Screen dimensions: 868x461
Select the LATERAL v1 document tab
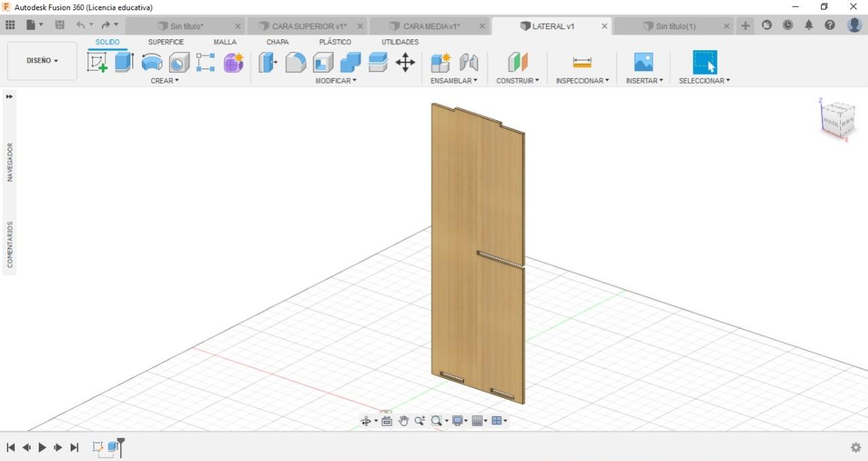[x=547, y=26]
